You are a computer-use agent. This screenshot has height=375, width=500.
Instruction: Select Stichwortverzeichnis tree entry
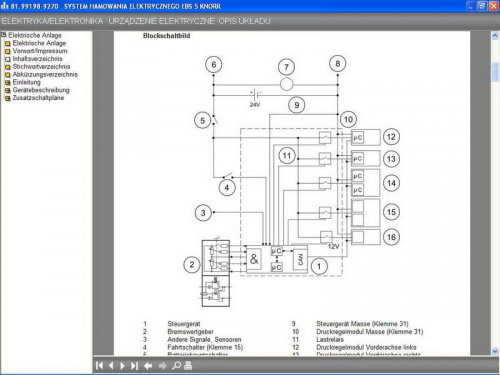click(x=41, y=67)
